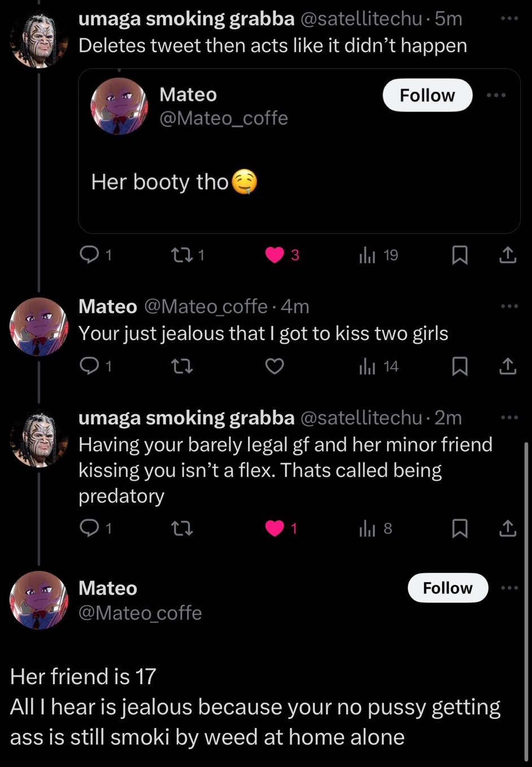The height and width of the screenshot is (767, 532).
Task: Open more options for the bottom Mateo tweet
Action: click(509, 588)
